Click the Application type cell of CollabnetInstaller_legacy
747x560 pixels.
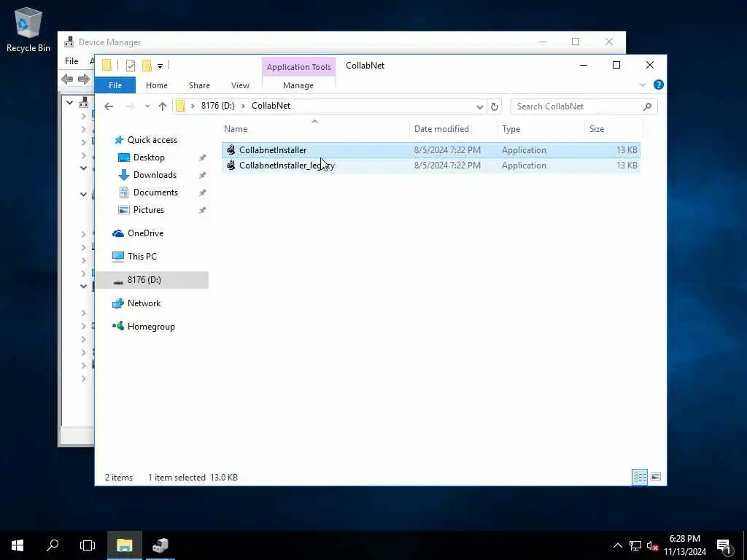(x=524, y=166)
